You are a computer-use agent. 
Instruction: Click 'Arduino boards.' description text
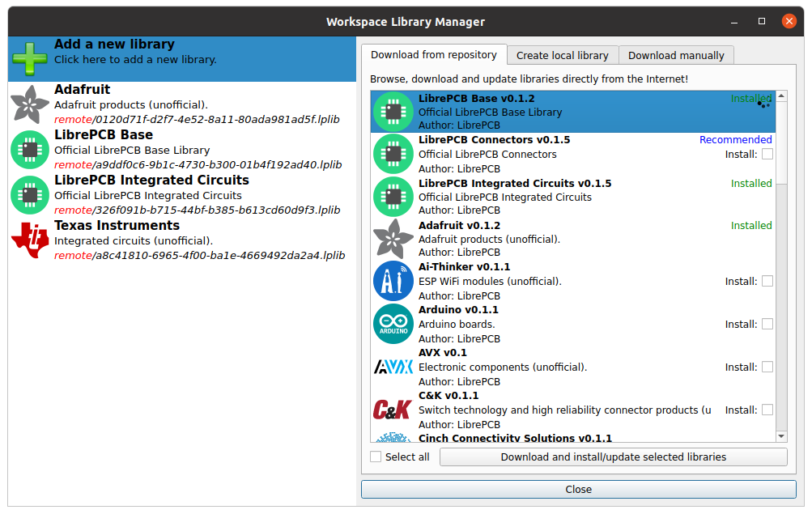[x=457, y=325]
